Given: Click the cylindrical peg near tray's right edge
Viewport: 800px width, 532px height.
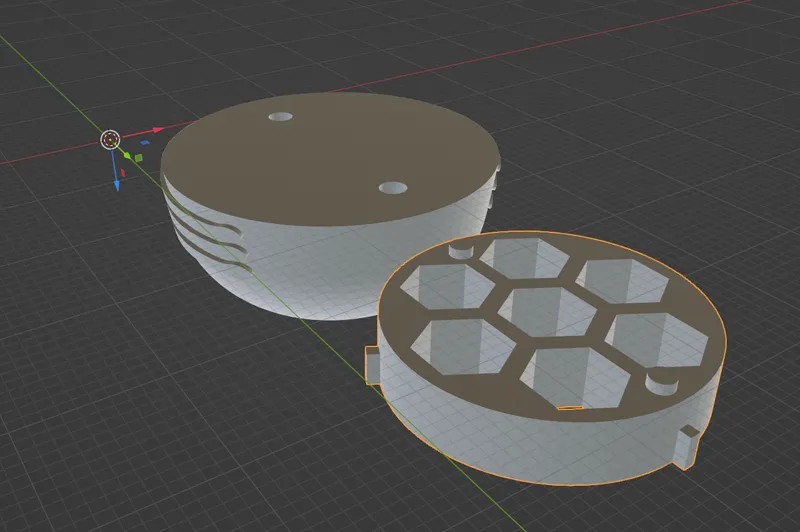Looking at the screenshot, I should coord(662,383).
